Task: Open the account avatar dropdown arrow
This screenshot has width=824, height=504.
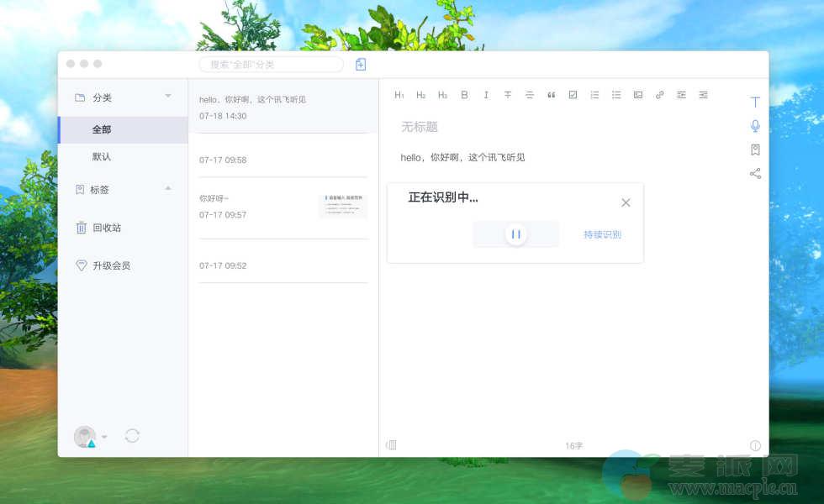Action: click(x=104, y=437)
